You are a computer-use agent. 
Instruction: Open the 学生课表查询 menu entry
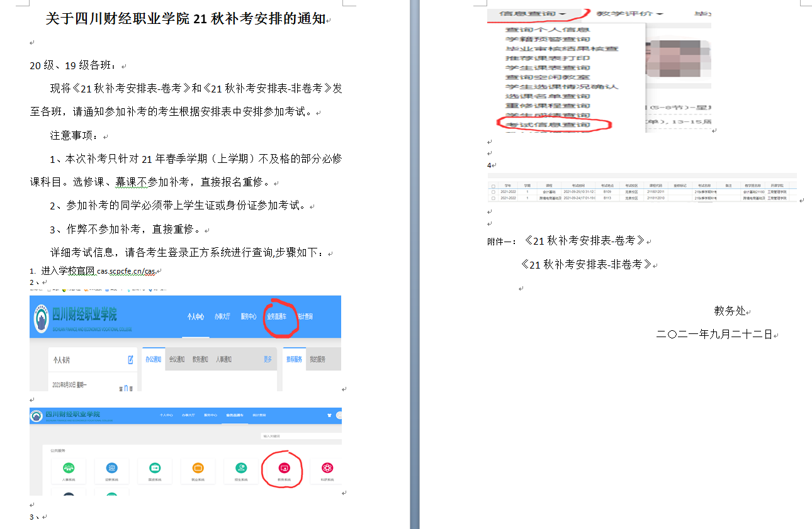[548, 67]
